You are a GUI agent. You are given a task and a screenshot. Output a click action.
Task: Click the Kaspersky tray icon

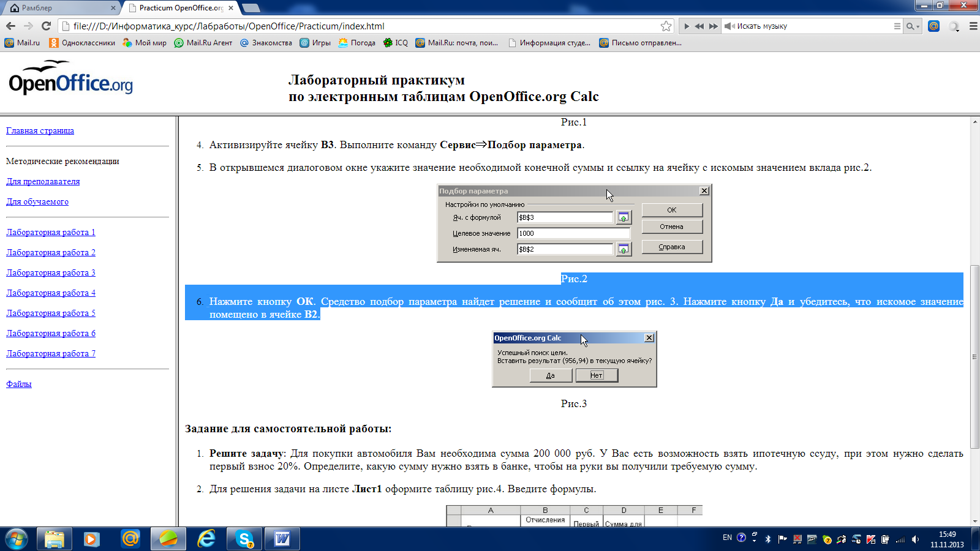point(871,539)
